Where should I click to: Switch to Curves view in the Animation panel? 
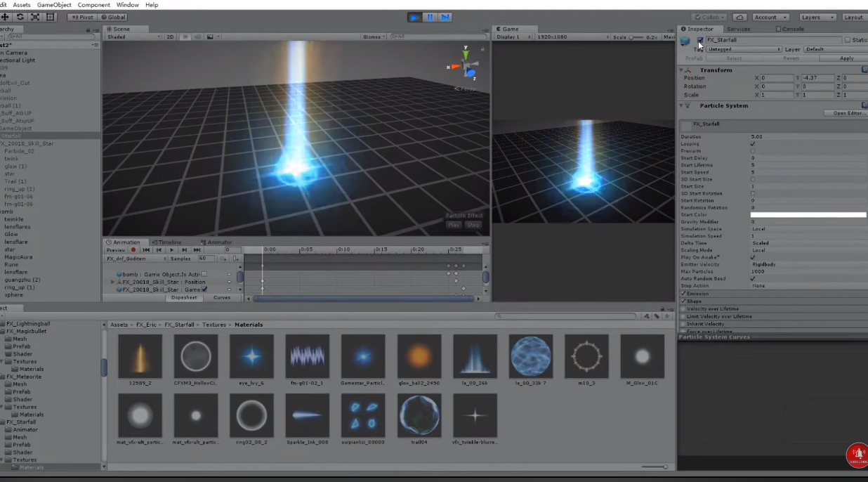point(222,297)
